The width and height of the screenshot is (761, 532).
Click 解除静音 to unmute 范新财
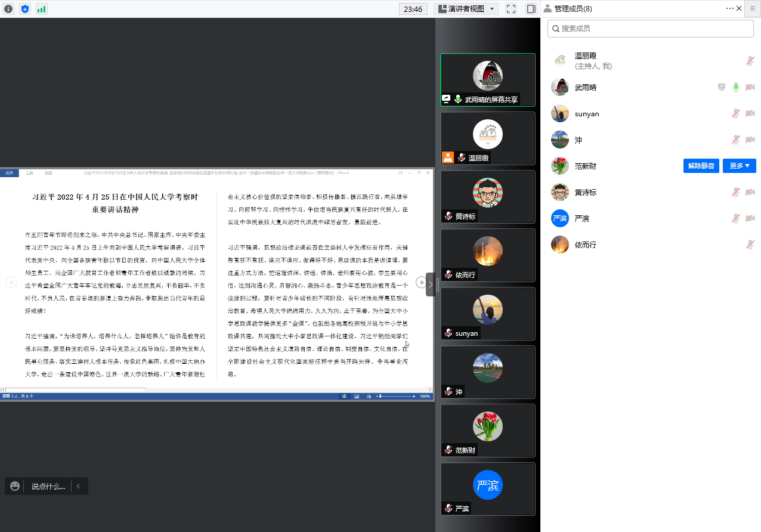(701, 166)
